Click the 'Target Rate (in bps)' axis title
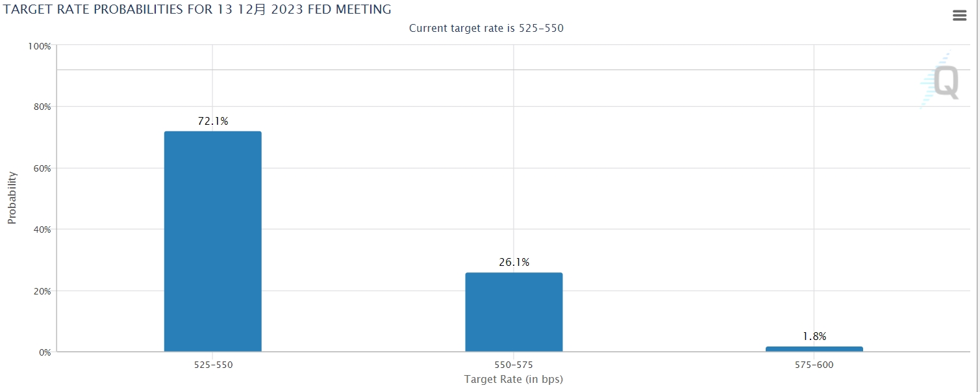 click(513, 379)
